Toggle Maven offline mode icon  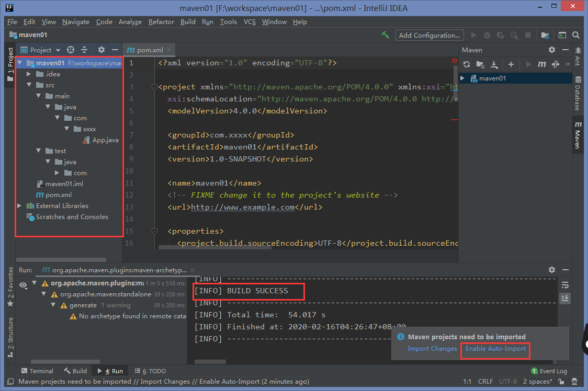click(x=556, y=64)
